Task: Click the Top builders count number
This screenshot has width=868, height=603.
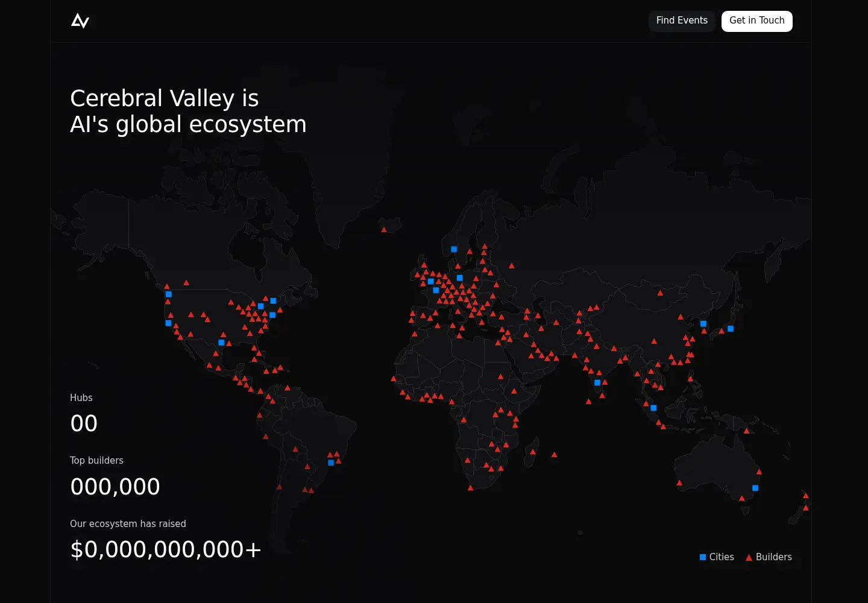Action: 115,487
